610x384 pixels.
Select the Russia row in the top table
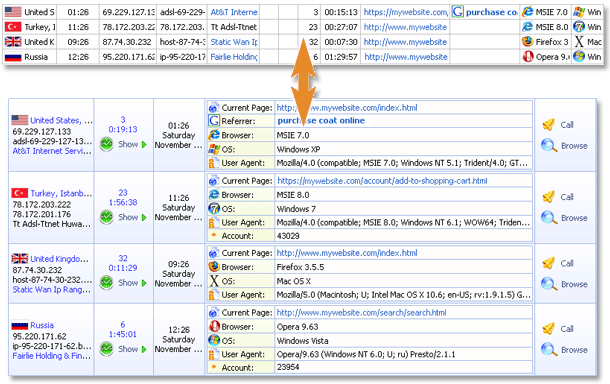point(303,57)
